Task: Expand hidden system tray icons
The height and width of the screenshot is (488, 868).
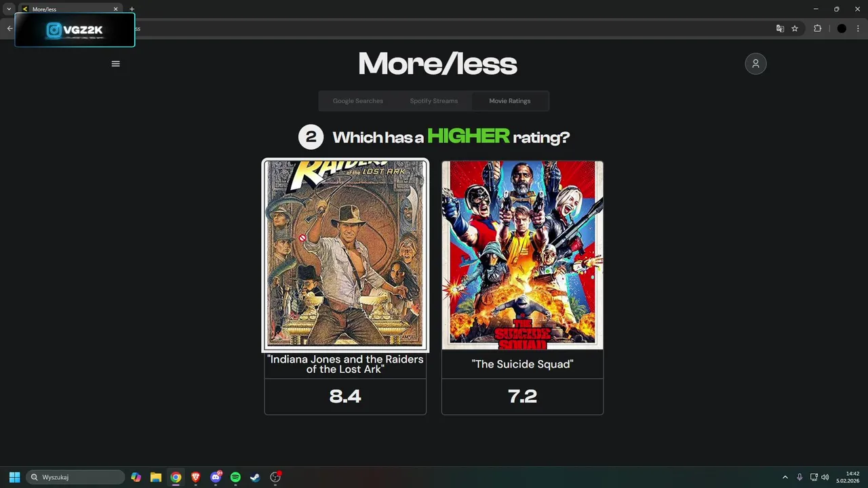Action: [x=785, y=477]
